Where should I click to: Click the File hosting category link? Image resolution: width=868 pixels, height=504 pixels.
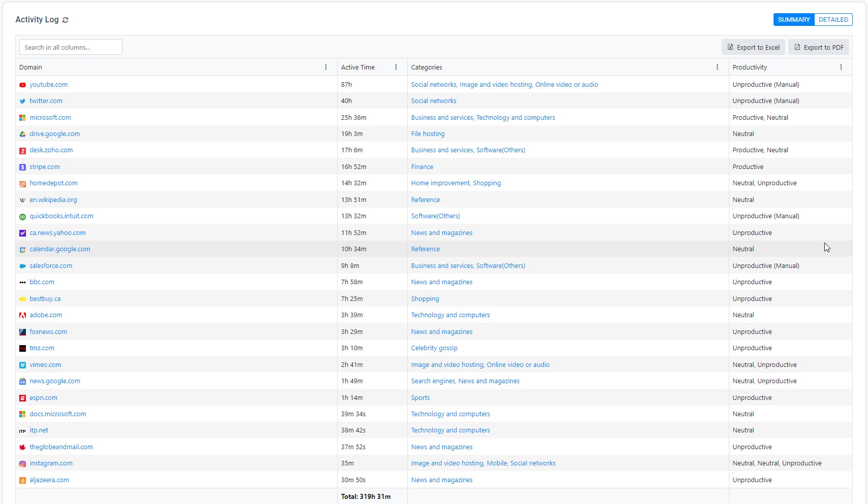pyautogui.click(x=428, y=134)
